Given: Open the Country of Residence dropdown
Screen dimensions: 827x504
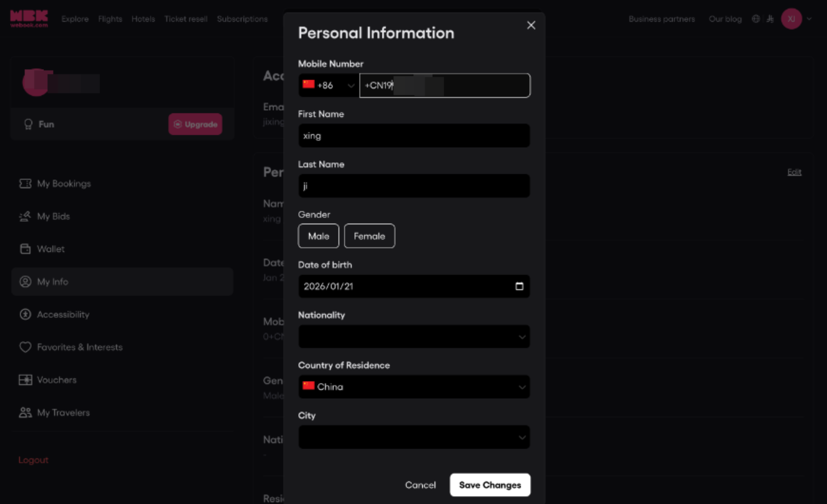Looking at the screenshot, I should tap(414, 387).
